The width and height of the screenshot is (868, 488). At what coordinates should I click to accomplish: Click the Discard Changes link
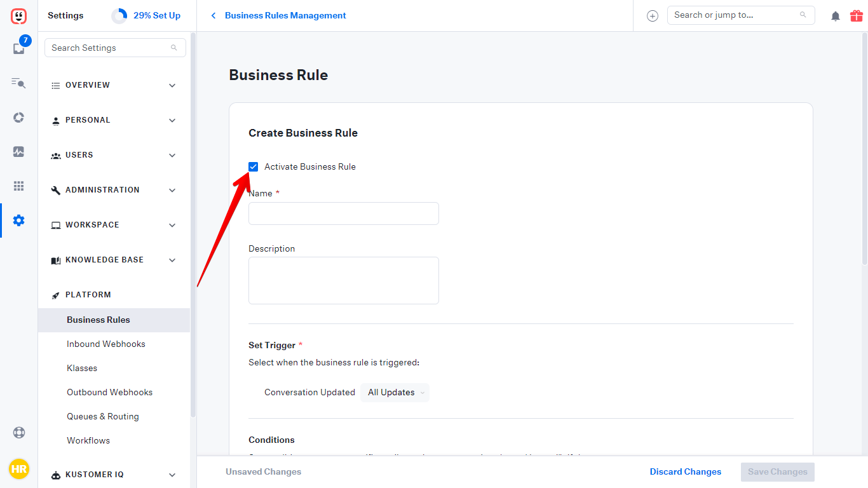(x=685, y=471)
